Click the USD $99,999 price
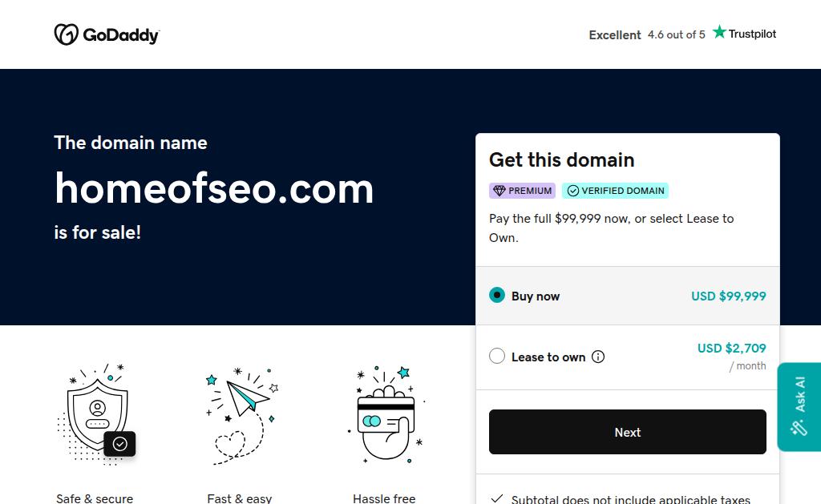 [x=728, y=296]
